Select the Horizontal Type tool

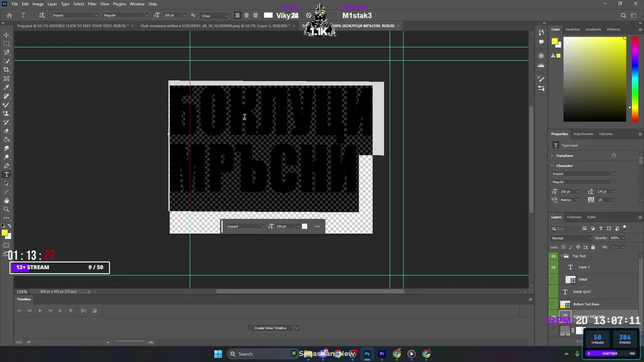pos(7,174)
